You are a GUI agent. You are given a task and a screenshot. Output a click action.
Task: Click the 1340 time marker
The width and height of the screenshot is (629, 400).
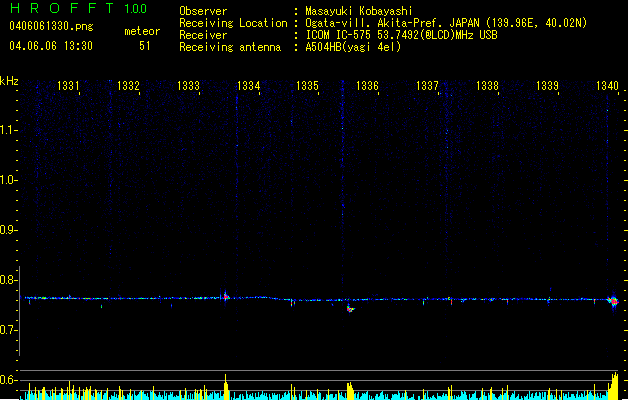(x=608, y=86)
